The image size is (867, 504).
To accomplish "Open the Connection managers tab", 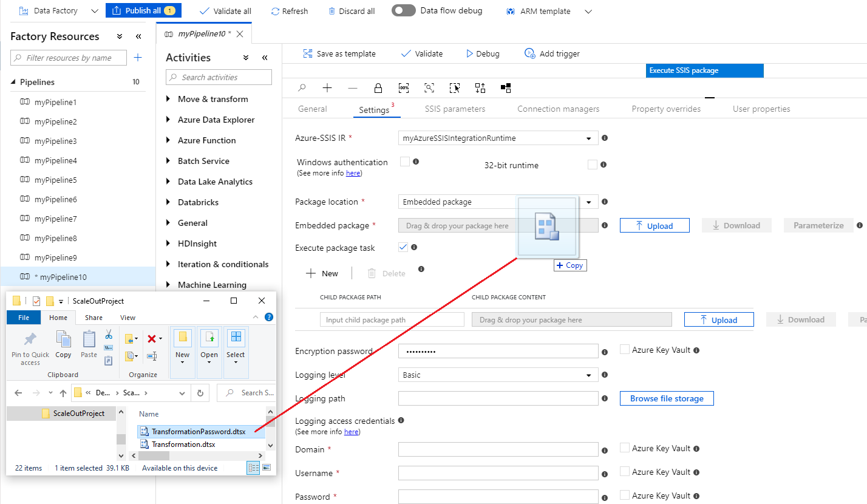I will (557, 109).
